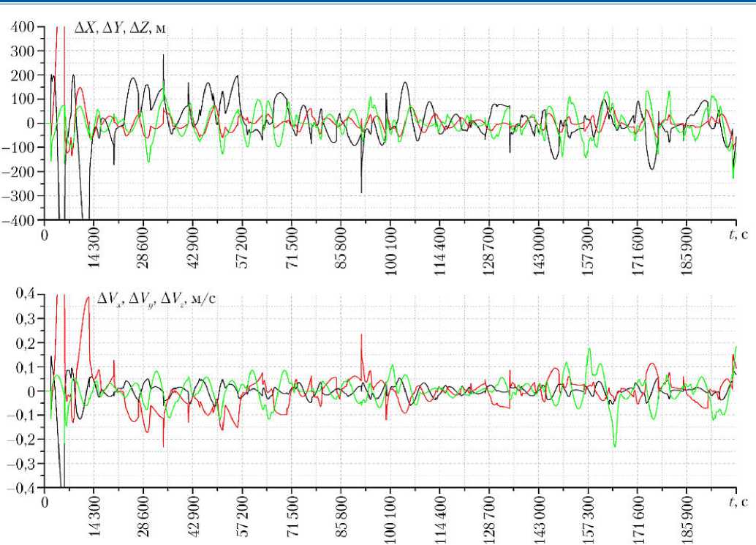This screenshot has width=756, height=545.
Task: Click 28 600 tick under the ΔX chart
Action: click(x=143, y=247)
